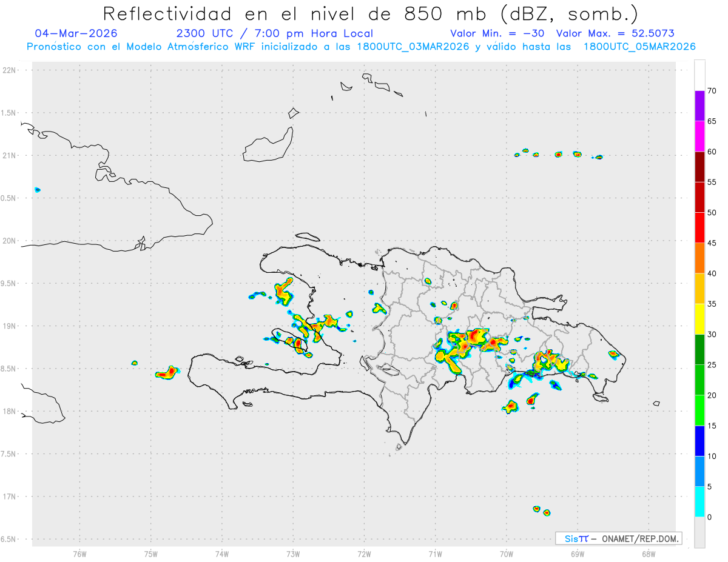
Task: Click the '25' value on the colorbar
Action: 712,365
